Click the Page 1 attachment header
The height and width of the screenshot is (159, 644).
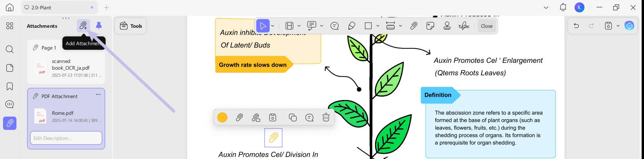[49, 48]
